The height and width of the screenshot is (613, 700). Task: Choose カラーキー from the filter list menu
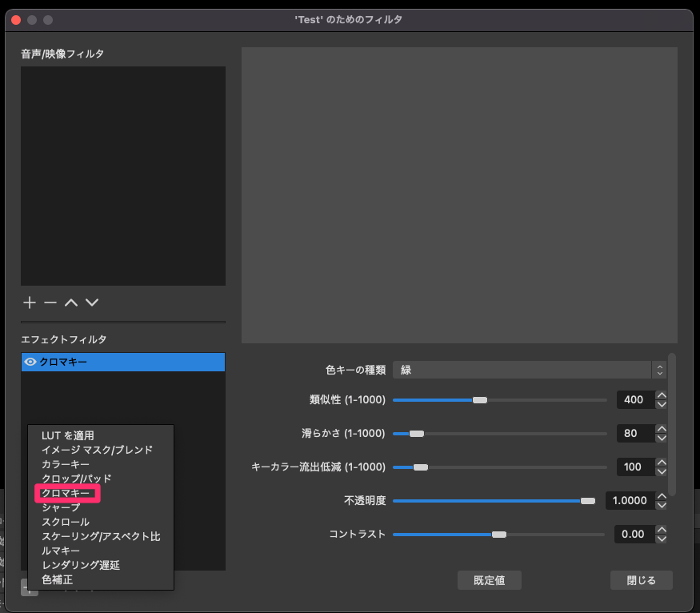[66, 464]
